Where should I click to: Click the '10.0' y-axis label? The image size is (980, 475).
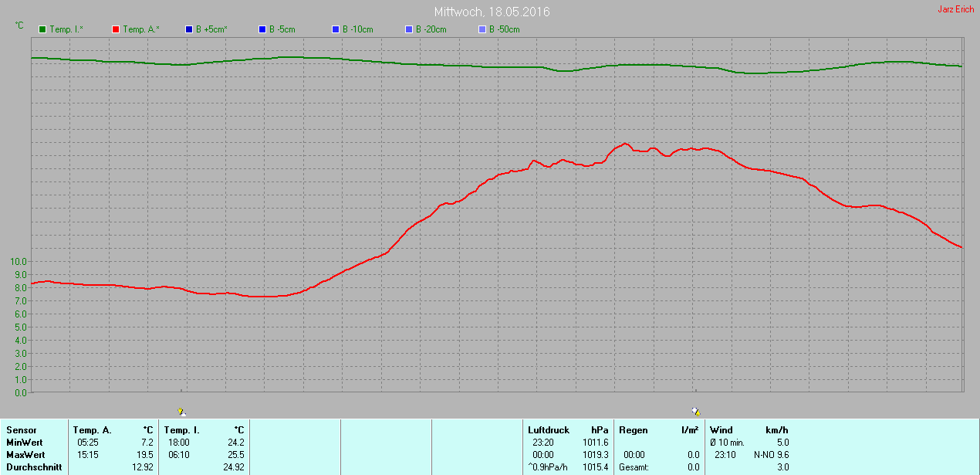click(x=19, y=261)
